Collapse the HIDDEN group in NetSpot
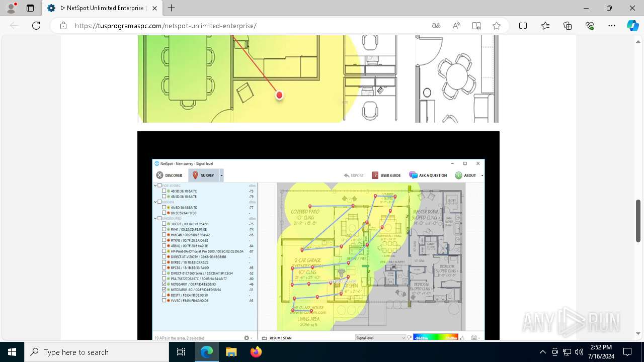The image size is (644, 362). point(155,202)
